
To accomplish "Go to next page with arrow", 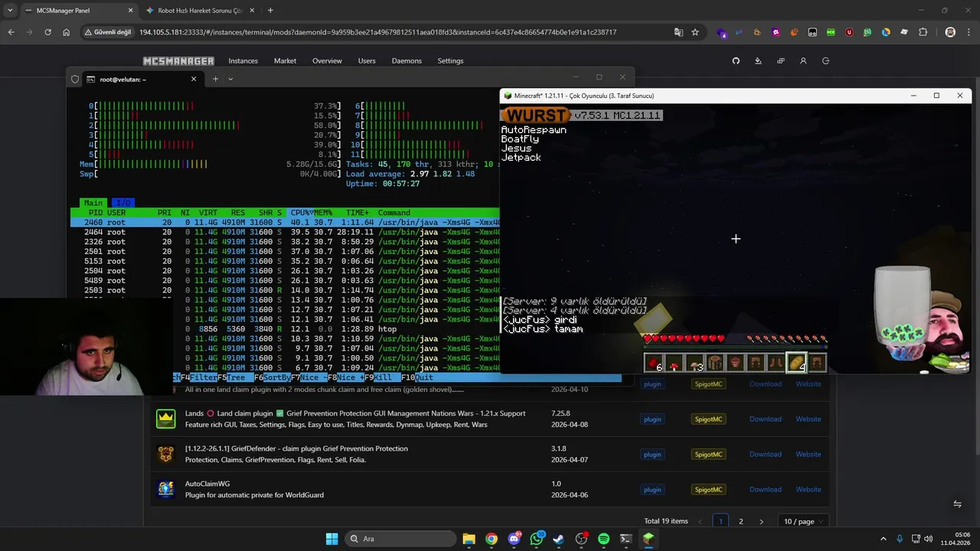I will click(761, 521).
